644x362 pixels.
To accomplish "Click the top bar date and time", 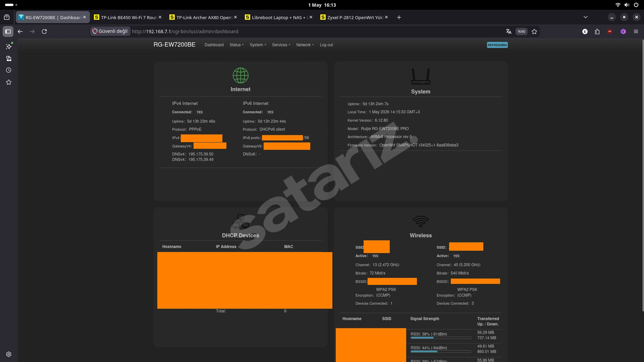I will tap(322, 5).
